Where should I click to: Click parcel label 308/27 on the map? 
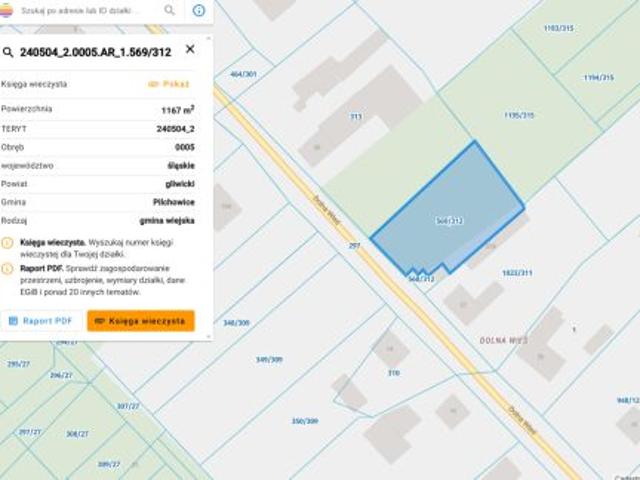77,434
